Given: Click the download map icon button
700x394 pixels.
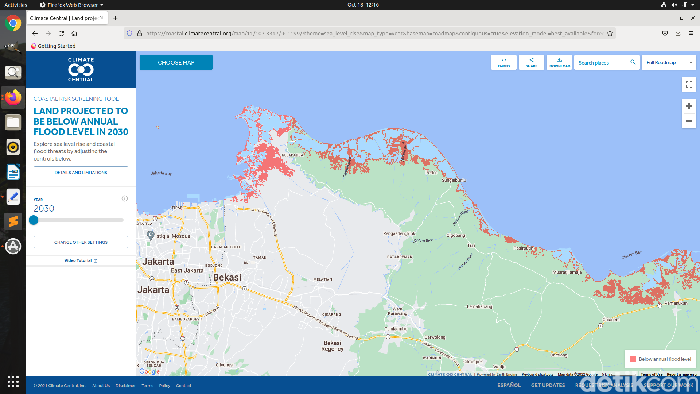Looking at the screenshot, I should [559, 62].
